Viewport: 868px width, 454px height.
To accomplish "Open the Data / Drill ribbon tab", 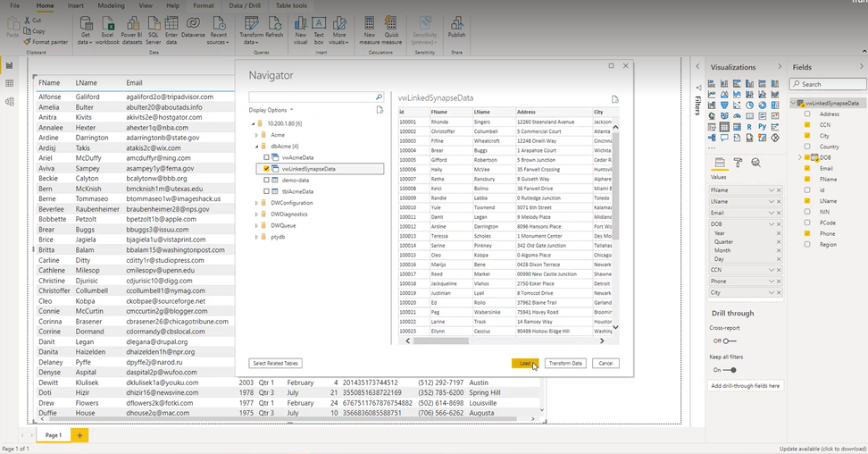I will coord(245,5).
